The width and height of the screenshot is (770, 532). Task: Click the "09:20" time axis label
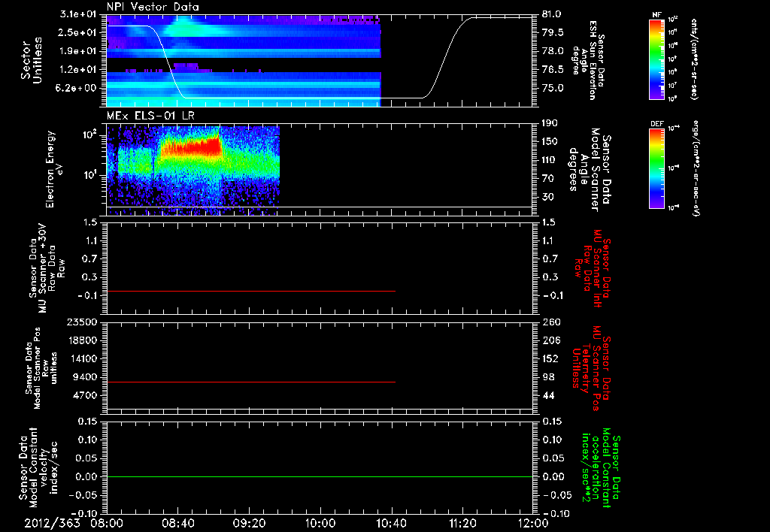[250, 523]
